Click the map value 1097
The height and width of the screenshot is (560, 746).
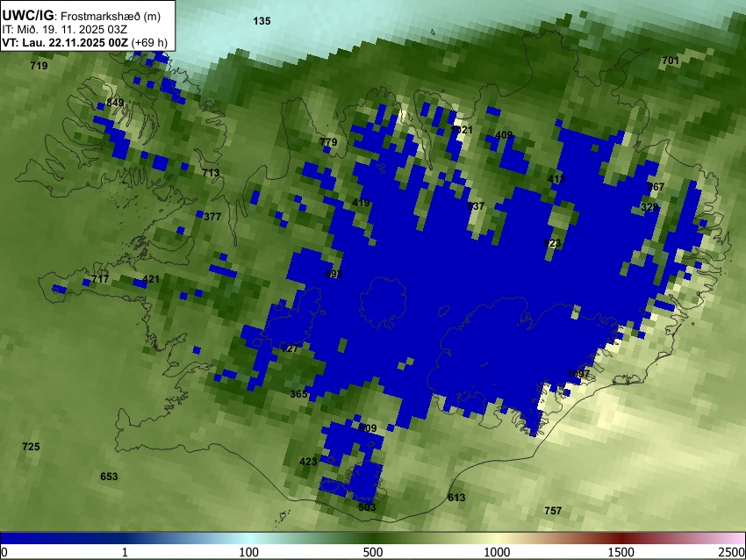[x=578, y=374]
